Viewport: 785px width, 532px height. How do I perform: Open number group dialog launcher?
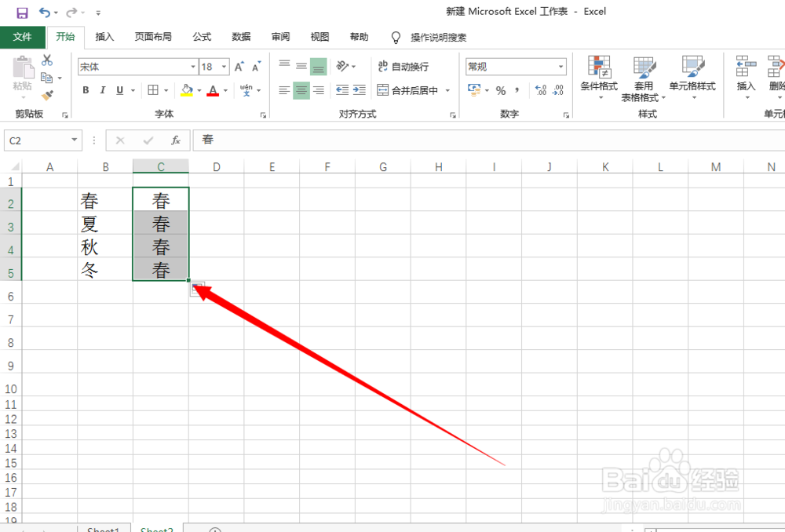coord(566,115)
